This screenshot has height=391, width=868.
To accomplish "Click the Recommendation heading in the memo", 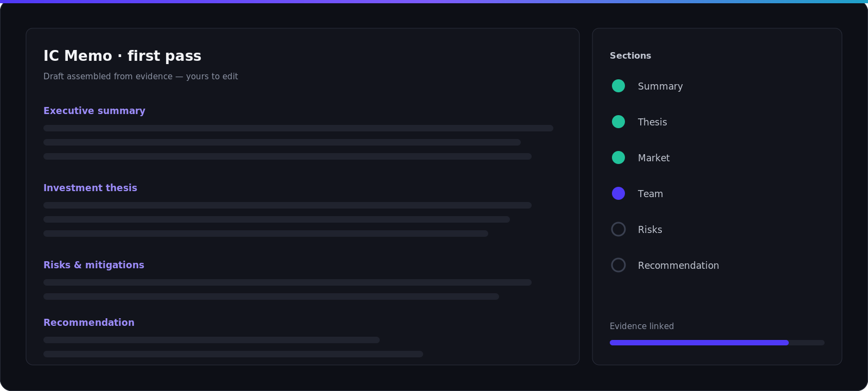I will [x=89, y=323].
